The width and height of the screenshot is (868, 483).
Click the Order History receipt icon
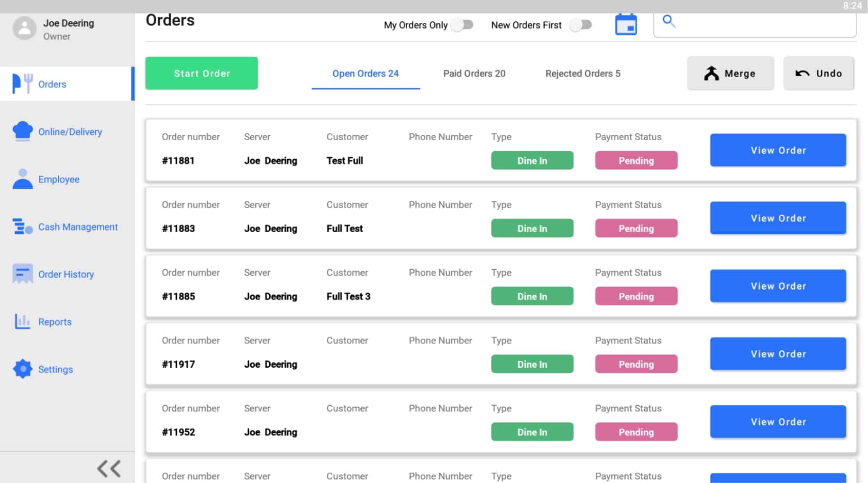coord(22,274)
